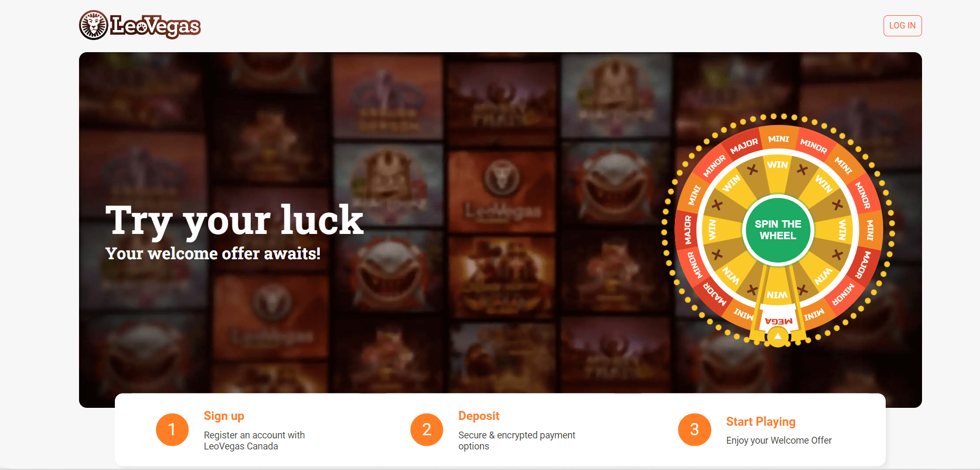The height and width of the screenshot is (470, 980).
Task: Open the Deposit step heading
Action: point(478,416)
